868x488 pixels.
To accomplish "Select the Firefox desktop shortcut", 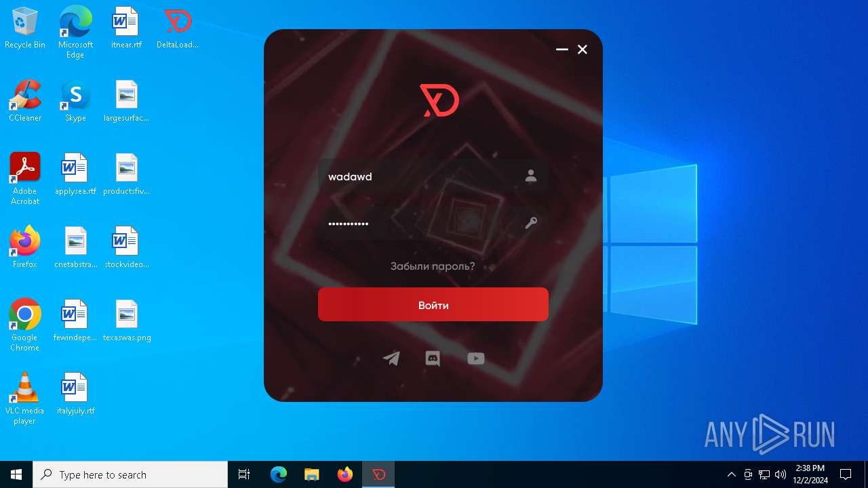I will [x=25, y=248].
